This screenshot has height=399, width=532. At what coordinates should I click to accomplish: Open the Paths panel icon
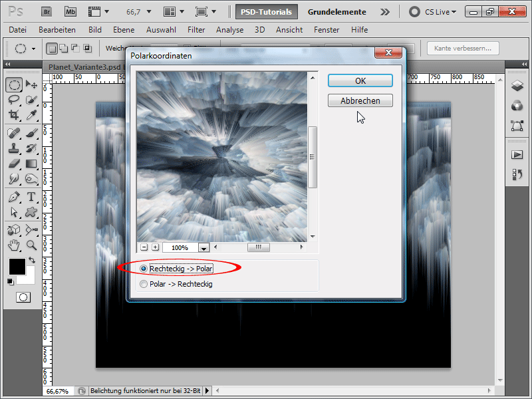[x=517, y=126]
